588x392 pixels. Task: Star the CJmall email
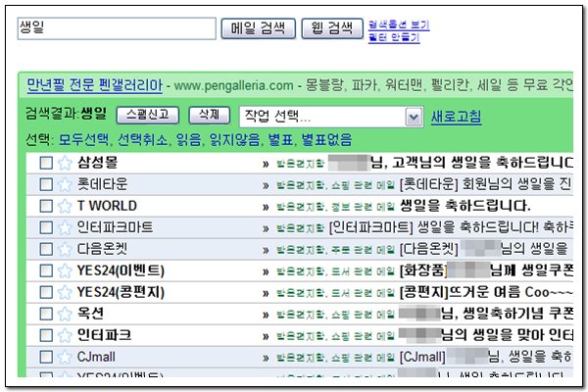coord(65,357)
